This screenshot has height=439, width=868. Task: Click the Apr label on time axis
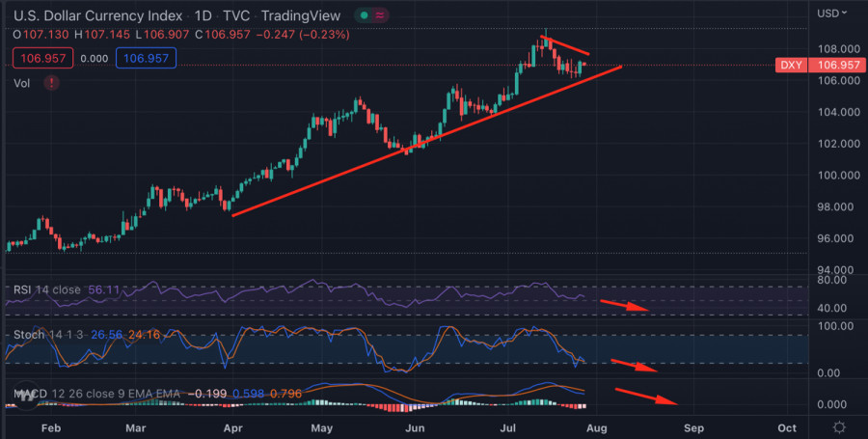[233, 428]
